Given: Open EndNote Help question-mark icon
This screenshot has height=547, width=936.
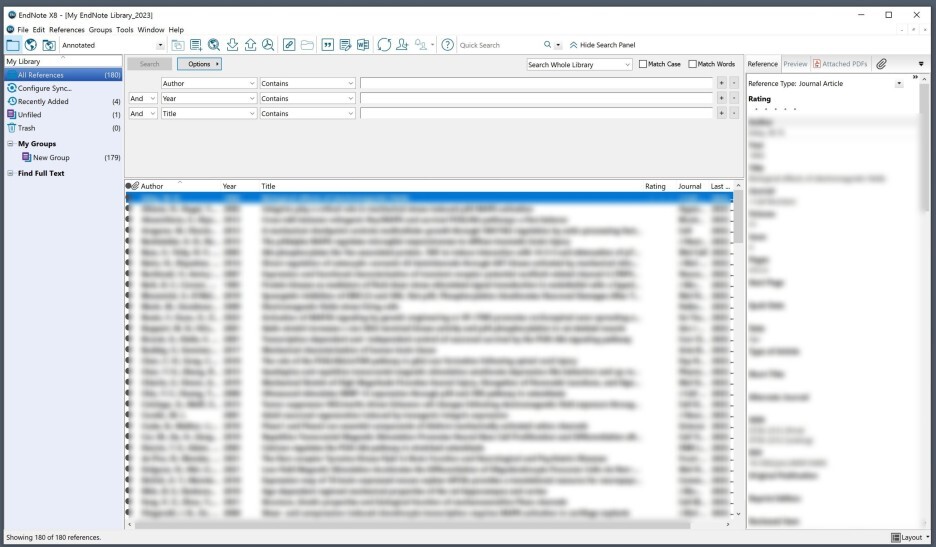Looking at the screenshot, I should coord(447,45).
